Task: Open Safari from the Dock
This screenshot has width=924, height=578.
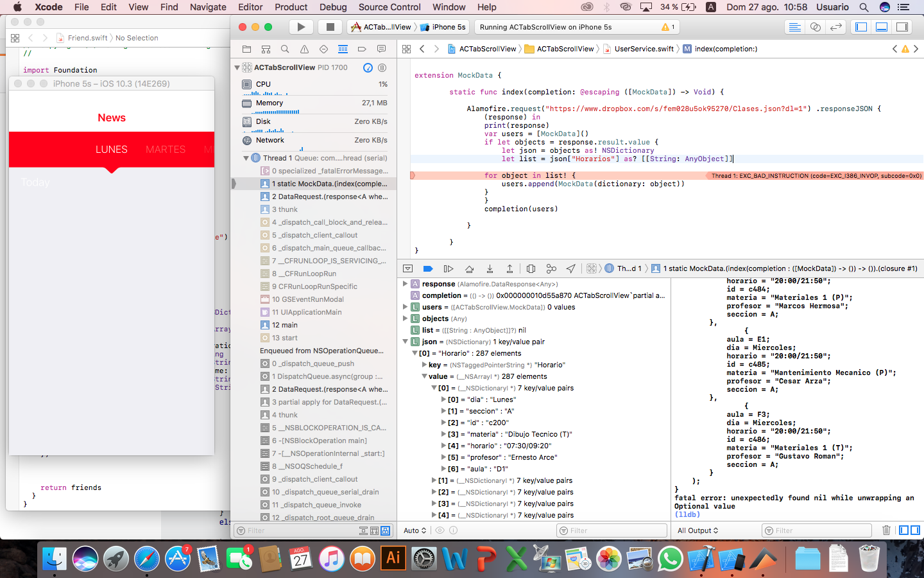Action: click(x=147, y=559)
